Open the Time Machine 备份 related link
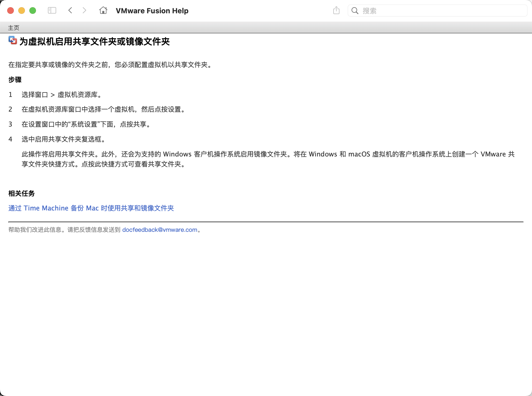 pyautogui.click(x=91, y=208)
